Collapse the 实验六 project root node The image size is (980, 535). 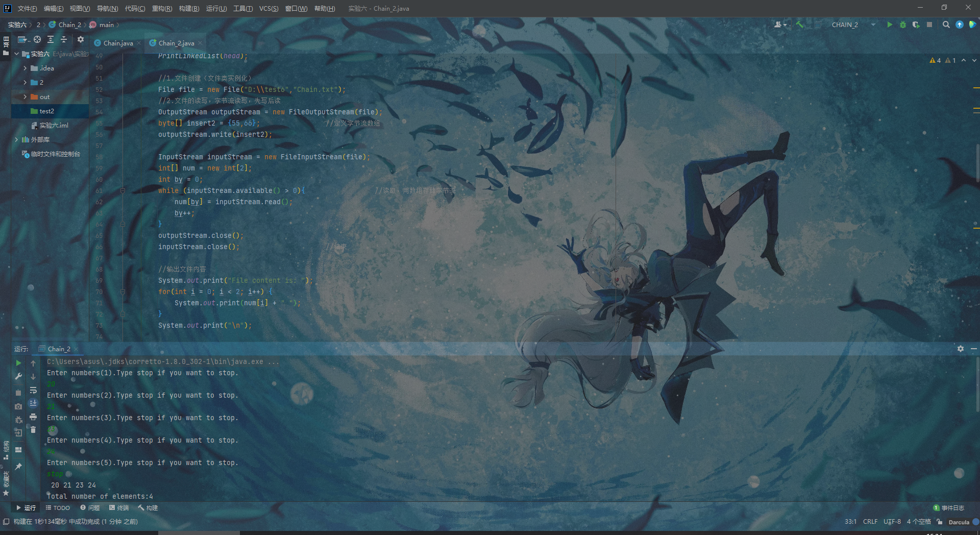tap(16, 54)
